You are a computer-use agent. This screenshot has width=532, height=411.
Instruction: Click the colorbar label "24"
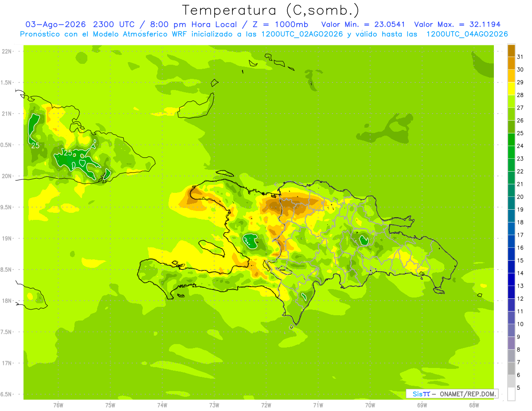[x=520, y=146]
